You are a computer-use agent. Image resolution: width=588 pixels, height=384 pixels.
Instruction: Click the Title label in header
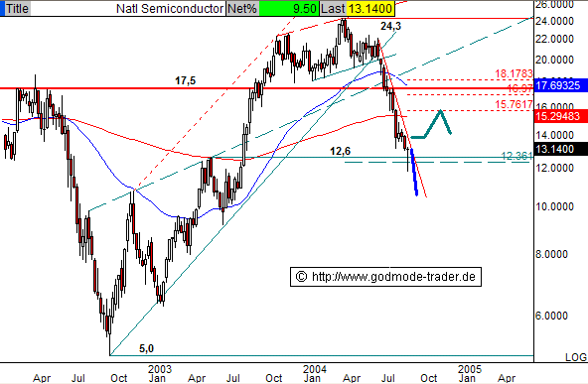(x=17, y=8)
